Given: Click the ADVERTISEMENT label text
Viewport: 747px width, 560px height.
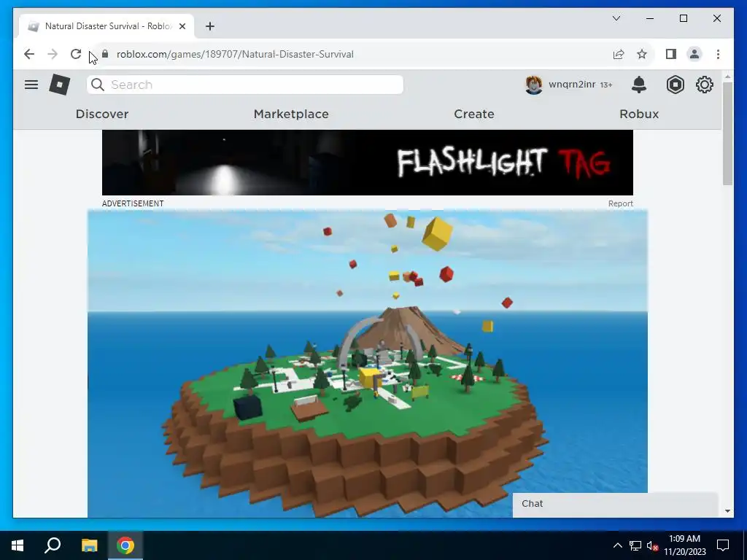Looking at the screenshot, I should pyautogui.click(x=133, y=203).
